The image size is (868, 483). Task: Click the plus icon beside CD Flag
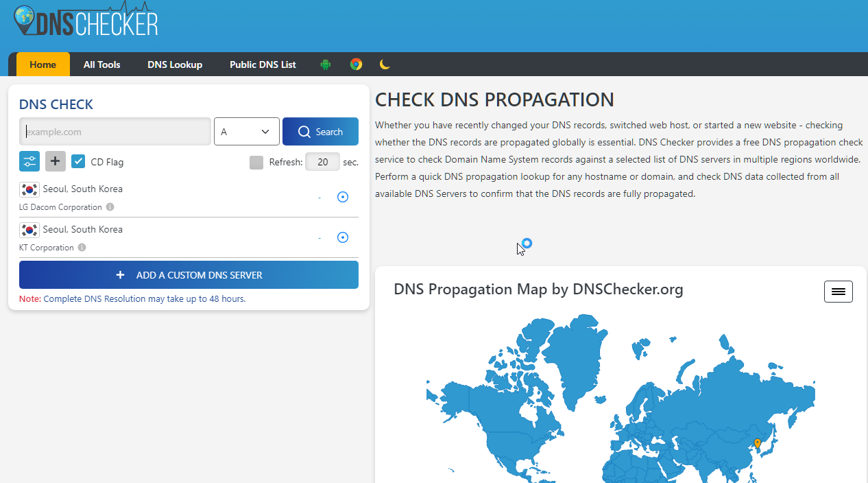(x=56, y=161)
